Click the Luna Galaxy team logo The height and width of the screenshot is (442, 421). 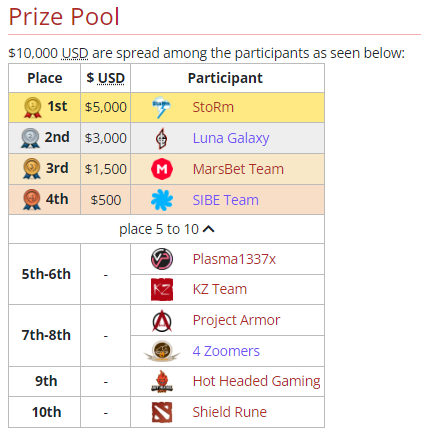click(162, 138)
